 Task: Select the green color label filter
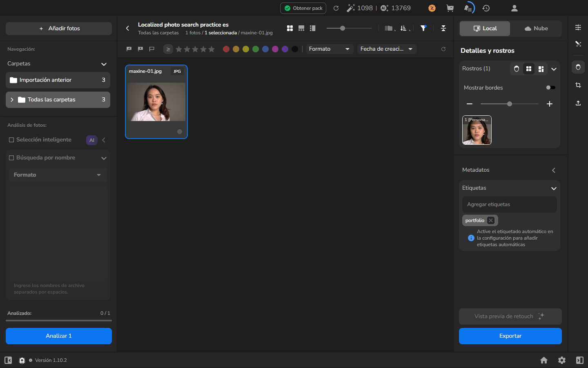click(256, 49)
